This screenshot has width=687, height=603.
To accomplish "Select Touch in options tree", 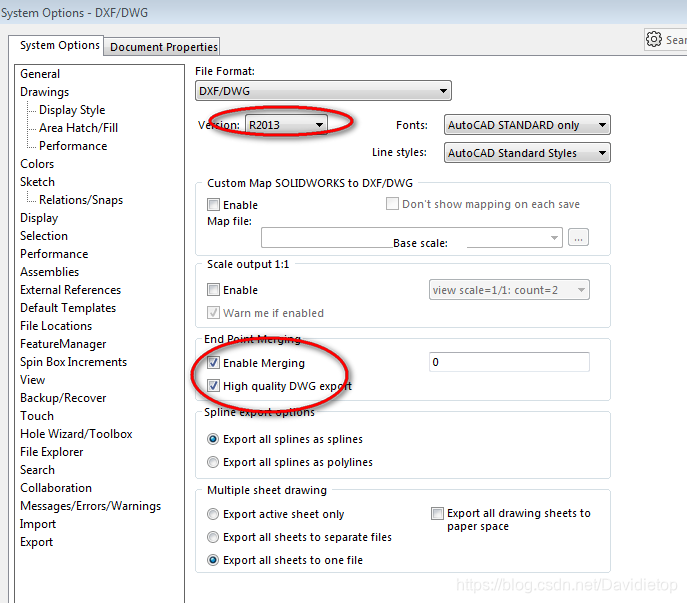I will 37,415.
